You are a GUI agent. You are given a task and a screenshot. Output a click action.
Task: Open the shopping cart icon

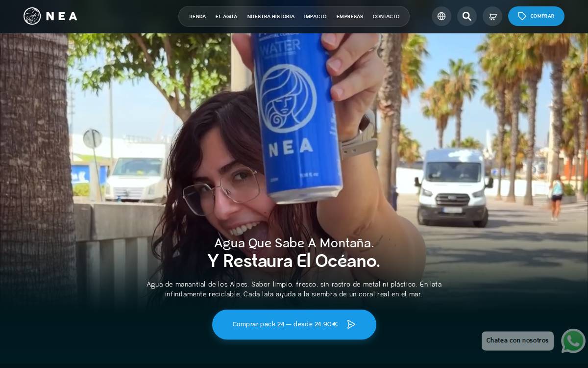pos(492,16)
